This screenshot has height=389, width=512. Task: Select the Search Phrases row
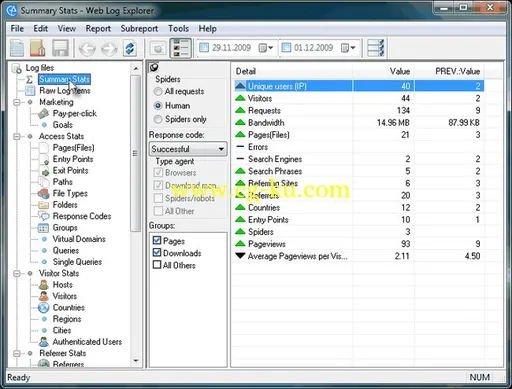click(359, 171)
